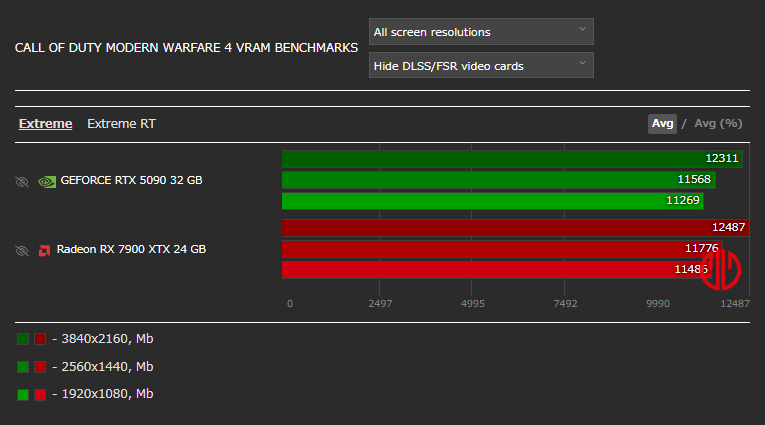The image size is (765, 425).
Task: Select the Avg display mode
Action: (x=662, y=123)
